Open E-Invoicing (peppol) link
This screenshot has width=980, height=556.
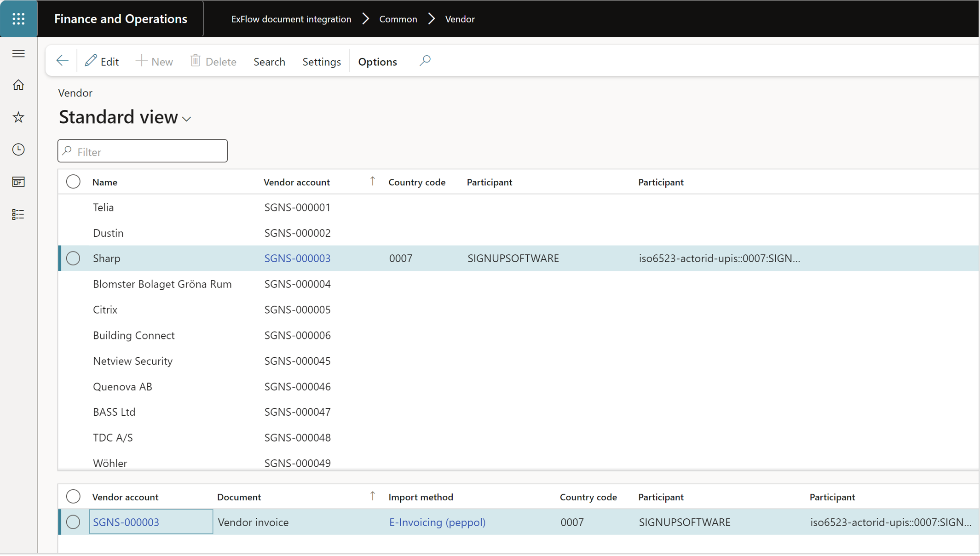437,522
